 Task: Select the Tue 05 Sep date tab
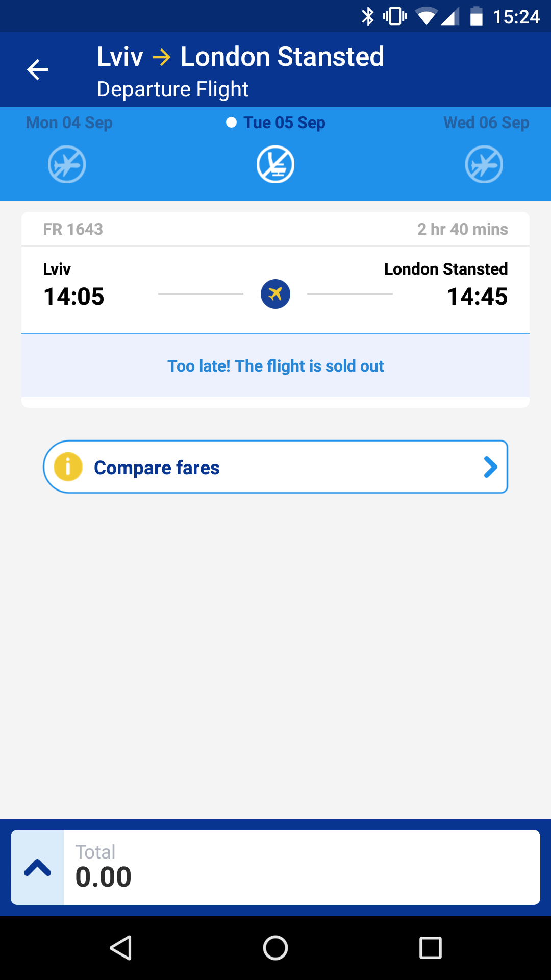[284, 123]
